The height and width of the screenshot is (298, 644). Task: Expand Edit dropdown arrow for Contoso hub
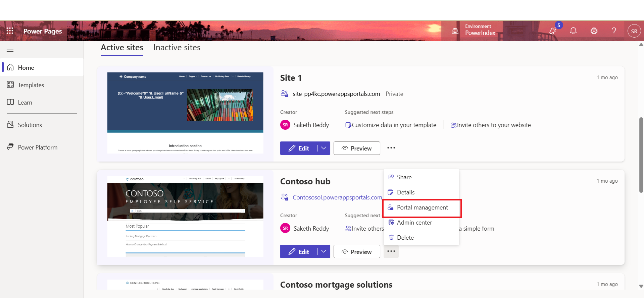click(x=324, y=252)
